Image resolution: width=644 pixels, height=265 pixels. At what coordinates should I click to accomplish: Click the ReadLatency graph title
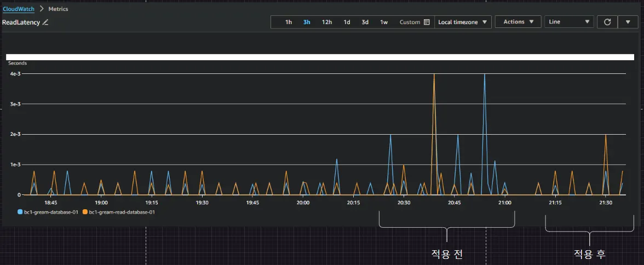tap(21, 22)
